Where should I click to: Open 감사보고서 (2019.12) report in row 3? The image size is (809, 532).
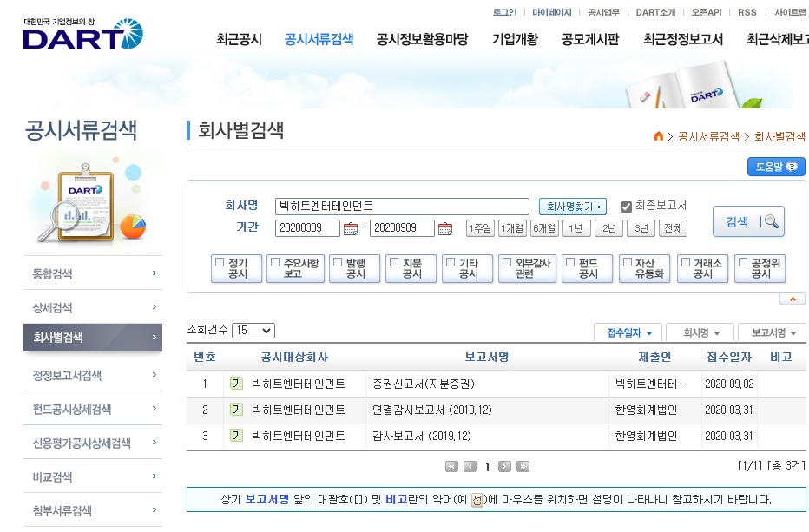pyautogui.click(x=422, y=436)
